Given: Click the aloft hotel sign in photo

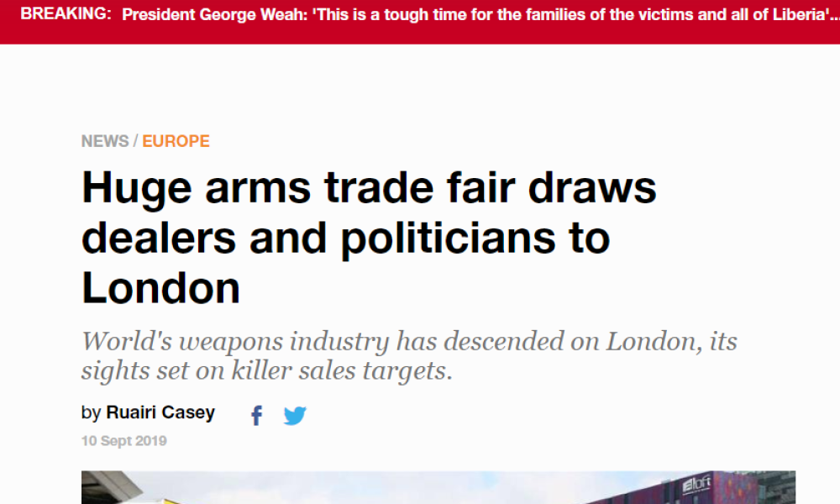Looking at the screenshot, I should [696, 484].
